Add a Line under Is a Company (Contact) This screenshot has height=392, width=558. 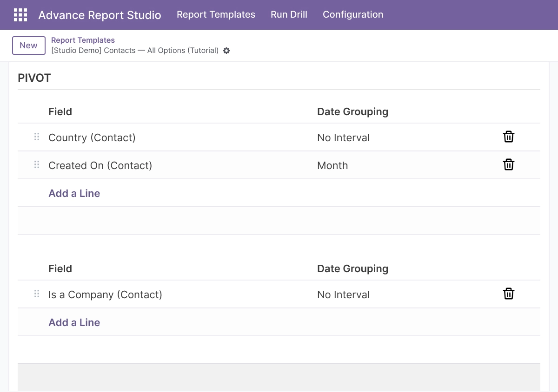74,322
